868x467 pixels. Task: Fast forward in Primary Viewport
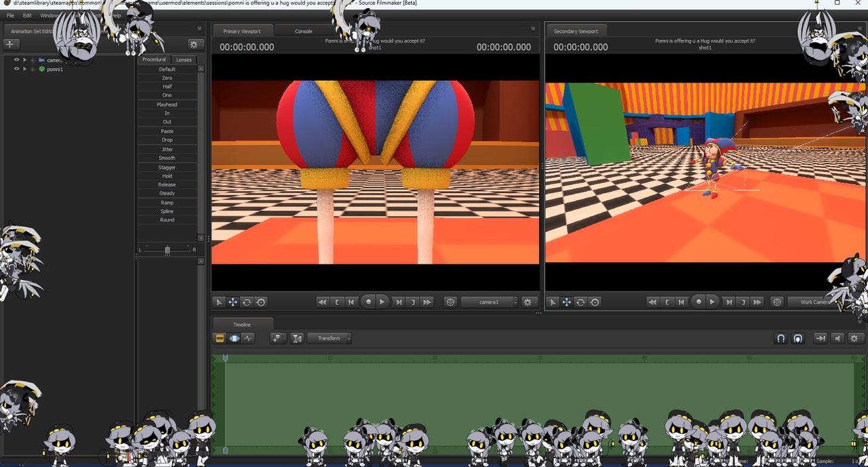[x=427, y=302]
